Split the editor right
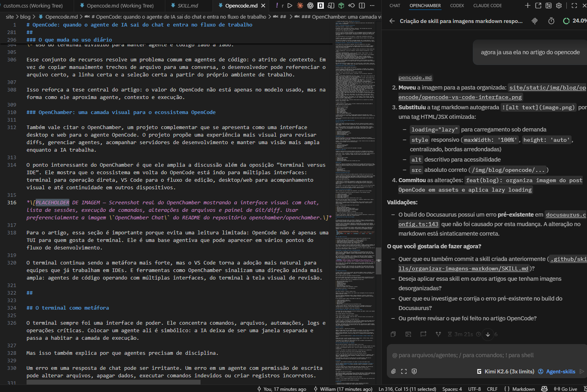 point(362,6)
